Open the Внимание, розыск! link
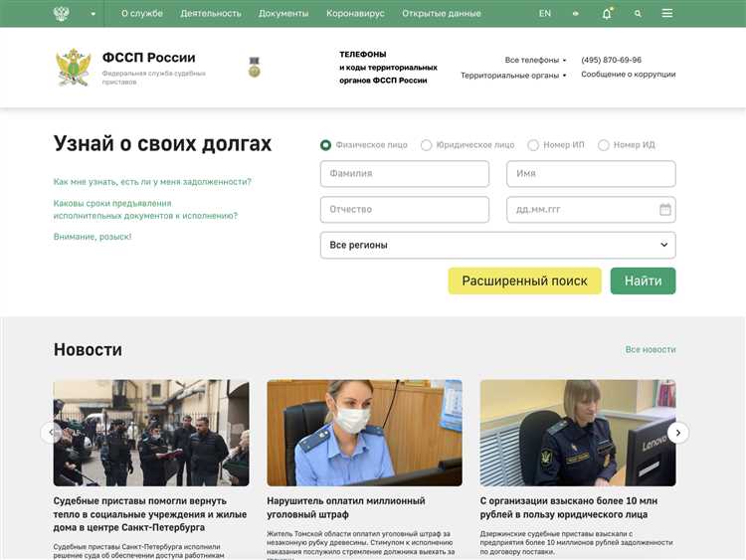The image size is (746, 560). [93, 237]
